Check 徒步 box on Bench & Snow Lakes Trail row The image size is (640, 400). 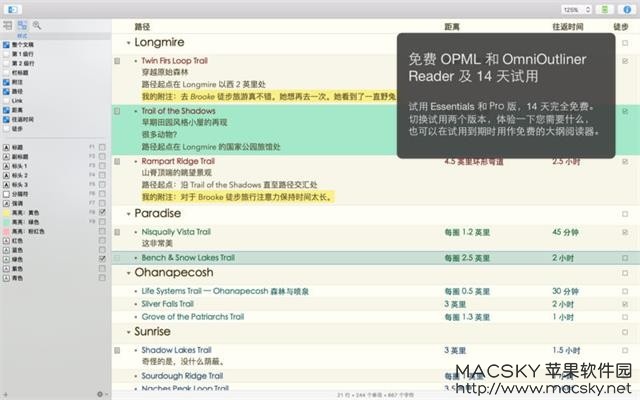point(625,258)
